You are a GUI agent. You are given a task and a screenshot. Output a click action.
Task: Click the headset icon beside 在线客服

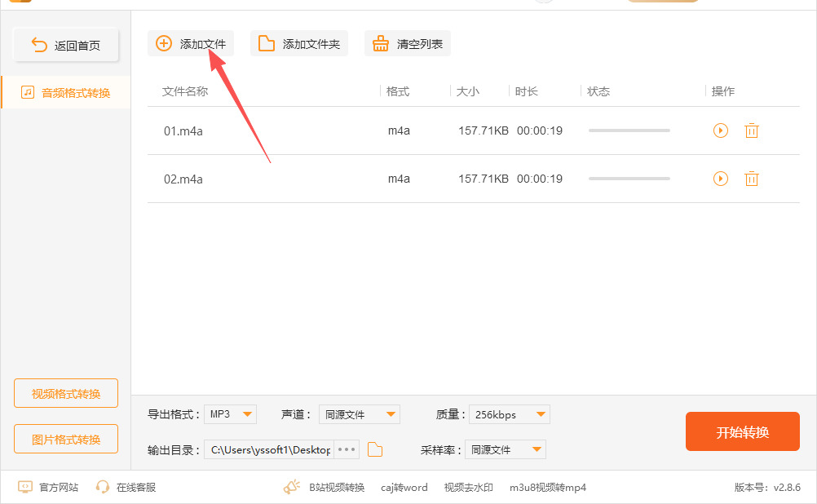tap(102, 487)
